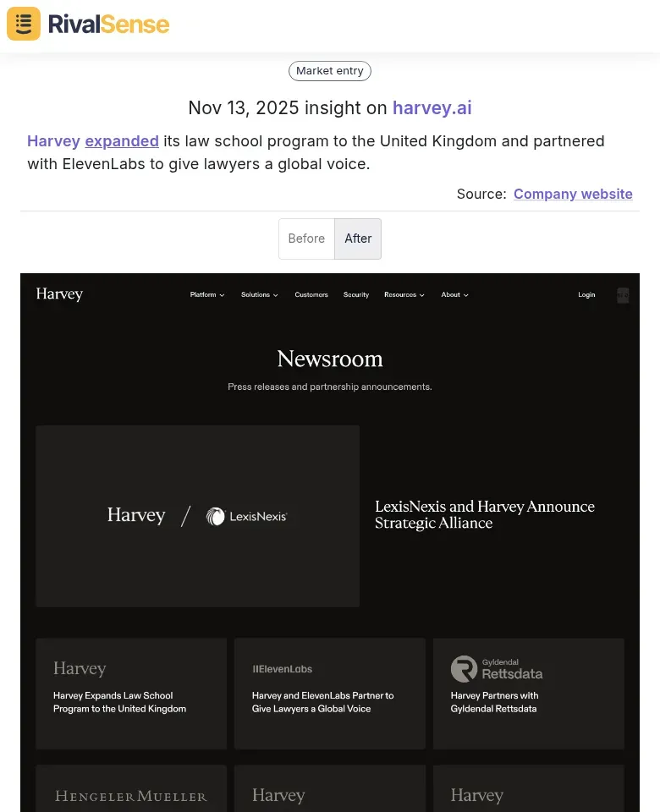Open Harvey Expands Law School Program card
This screenshot has height=812, width=660.
pos(131,694)
